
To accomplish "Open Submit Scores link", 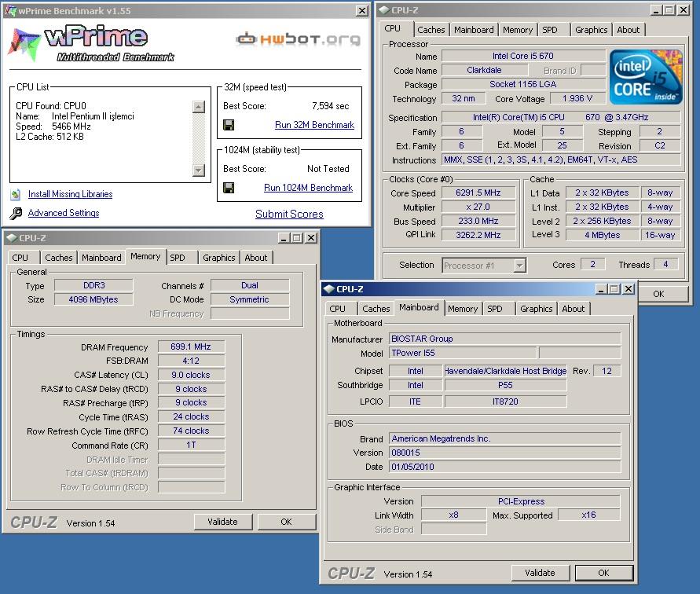I will coord(289,214).
